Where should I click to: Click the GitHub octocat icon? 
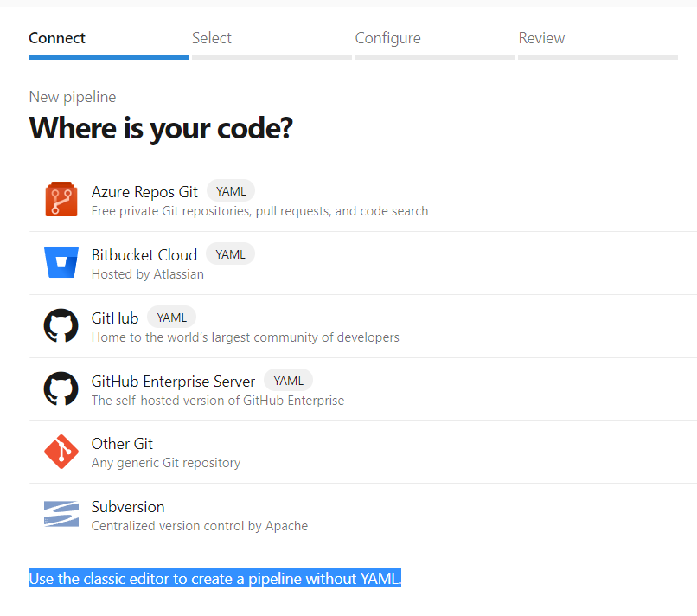pyautogui.click(x=61, y=325)
